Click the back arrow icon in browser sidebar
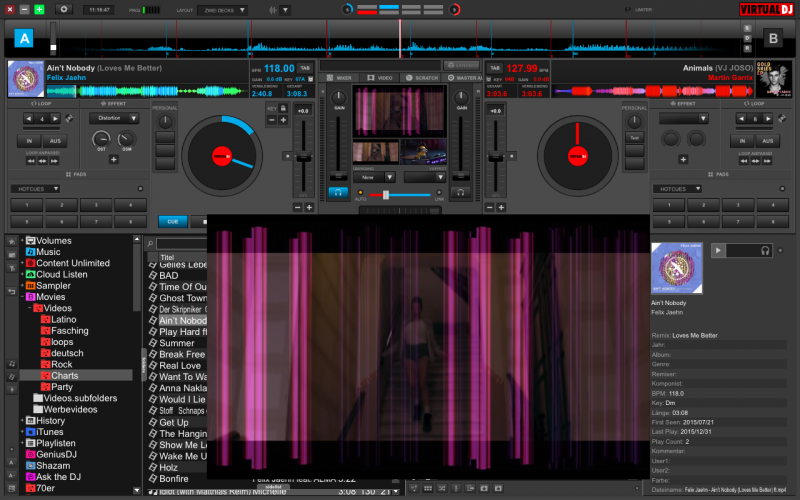 click(11, 291)
